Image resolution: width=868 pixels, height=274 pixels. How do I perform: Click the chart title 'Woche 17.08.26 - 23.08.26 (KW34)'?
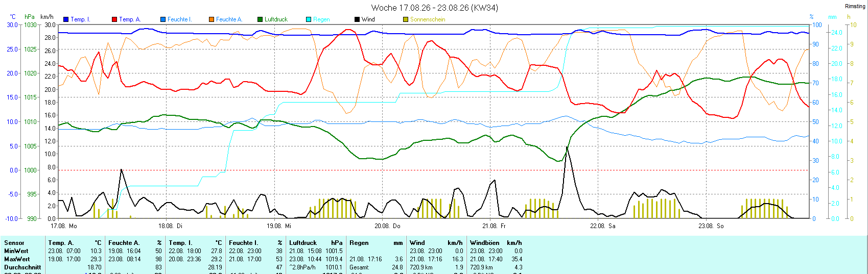tap(435, 8)
